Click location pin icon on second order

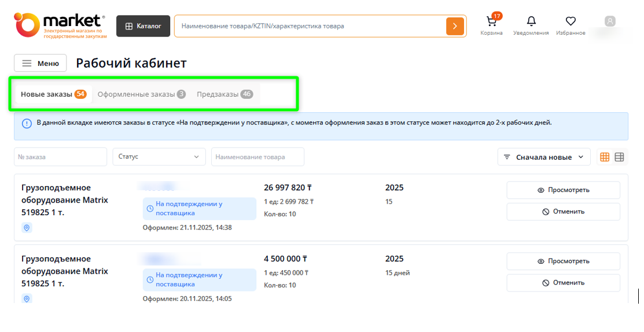click(27, 298)
